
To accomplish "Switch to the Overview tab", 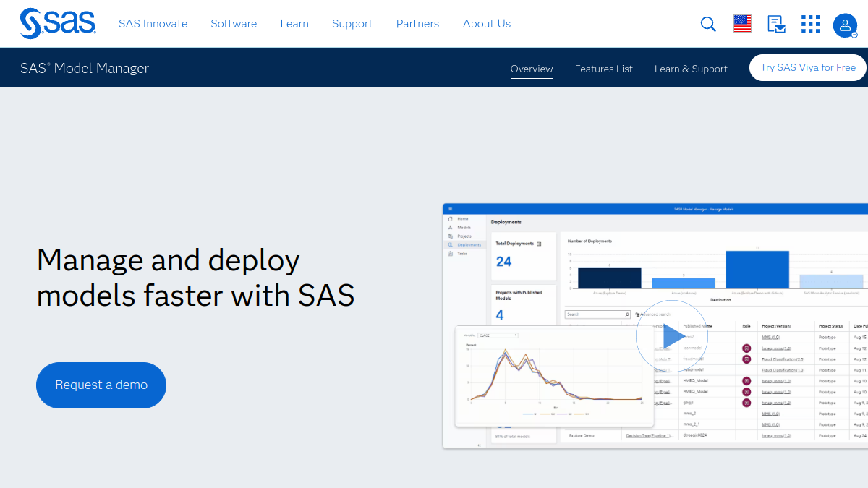I will [532, 69].
